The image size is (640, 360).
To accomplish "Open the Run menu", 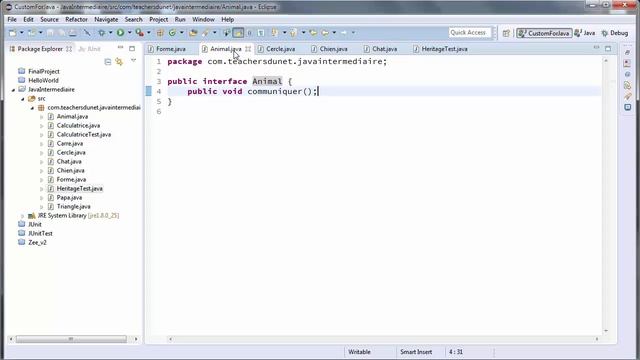I will [x=180, y=19].
